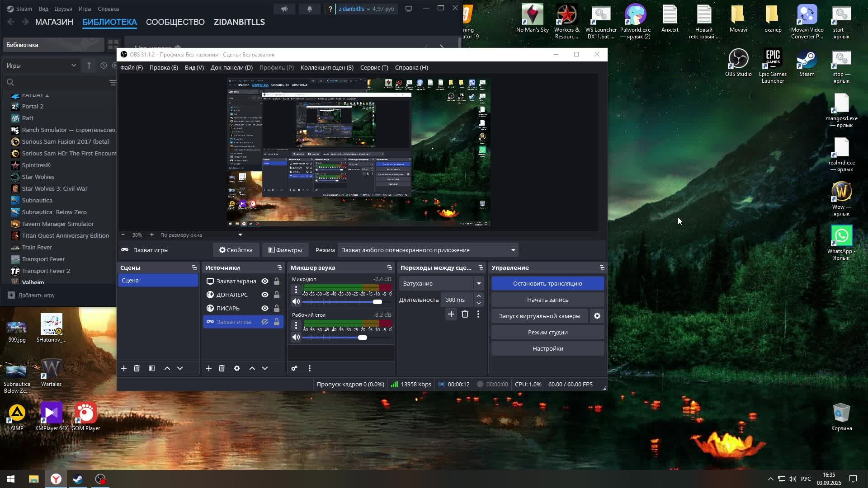Open advanced audio properties gears icon

coord(294,368)
